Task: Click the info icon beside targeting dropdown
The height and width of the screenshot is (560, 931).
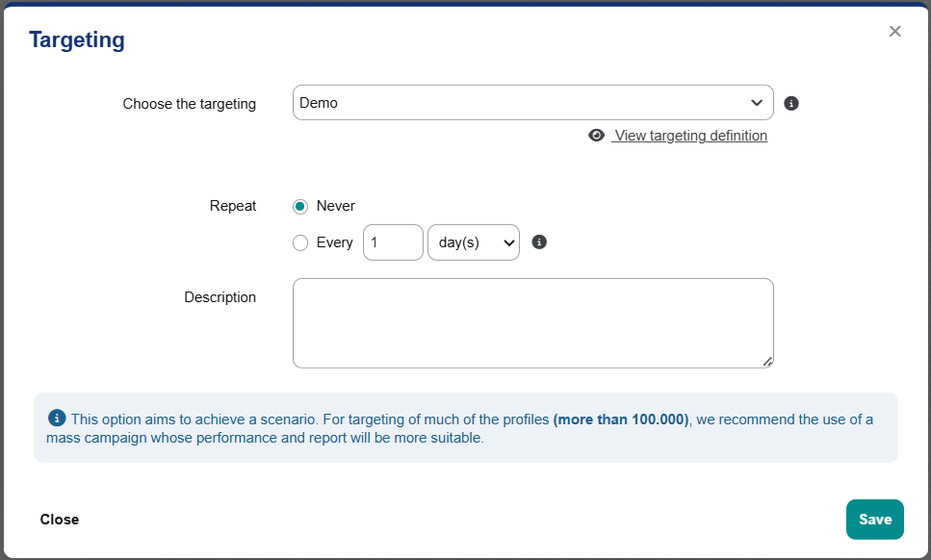Action: [790, 103]
